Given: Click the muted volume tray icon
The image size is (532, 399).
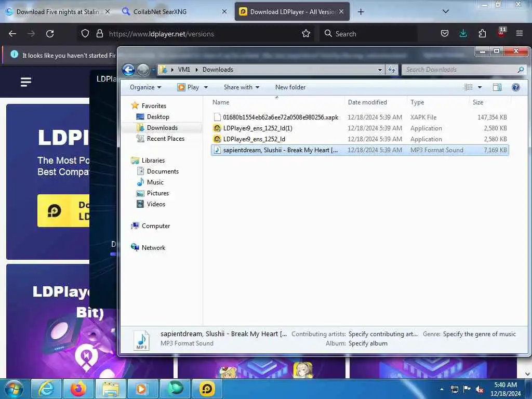Looking at the screenshot, I should 480,389.
